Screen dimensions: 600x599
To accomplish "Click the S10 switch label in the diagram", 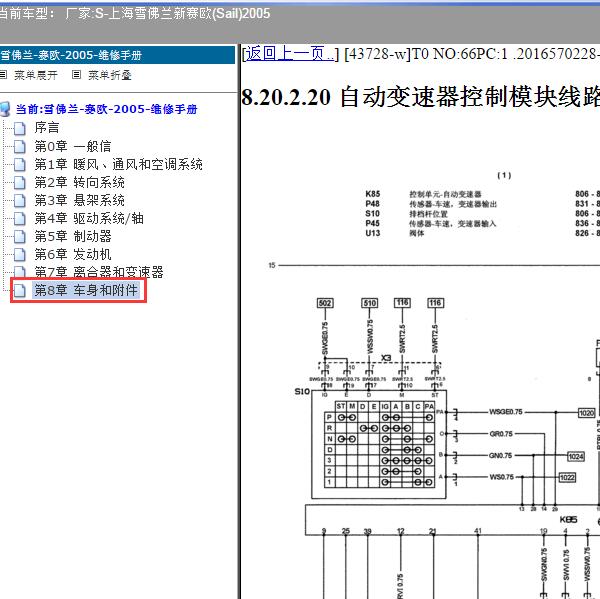I will (x=302, y=391).
